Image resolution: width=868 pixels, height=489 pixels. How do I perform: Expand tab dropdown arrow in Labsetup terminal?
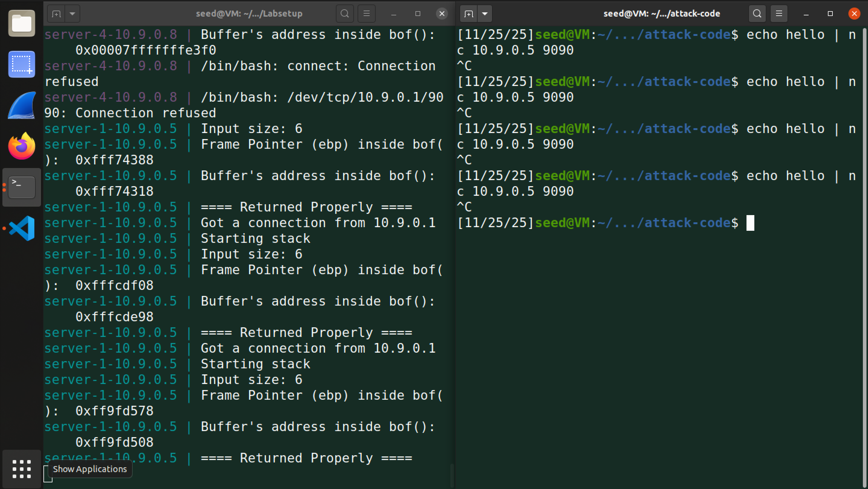[72, 14]
